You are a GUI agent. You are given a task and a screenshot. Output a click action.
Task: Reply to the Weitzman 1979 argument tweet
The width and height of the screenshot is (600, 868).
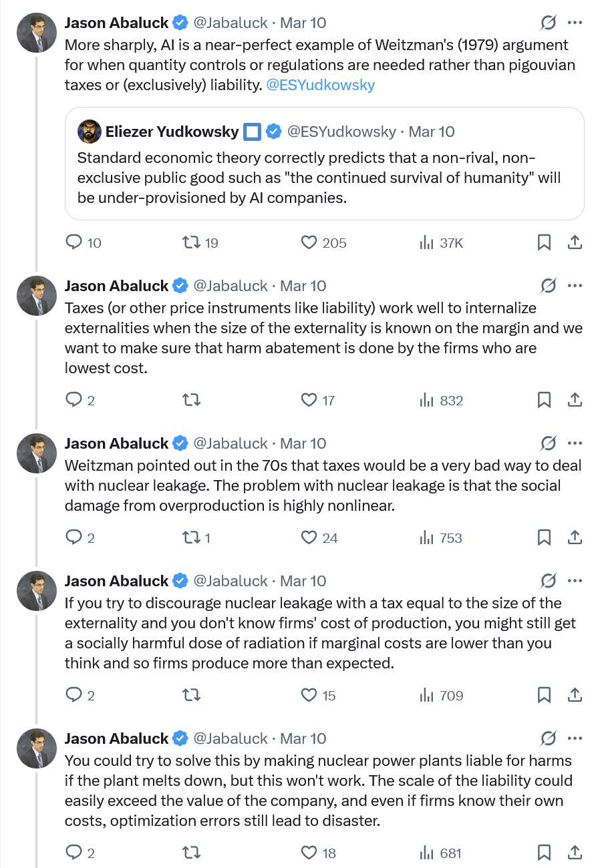(x=74, y=243)
